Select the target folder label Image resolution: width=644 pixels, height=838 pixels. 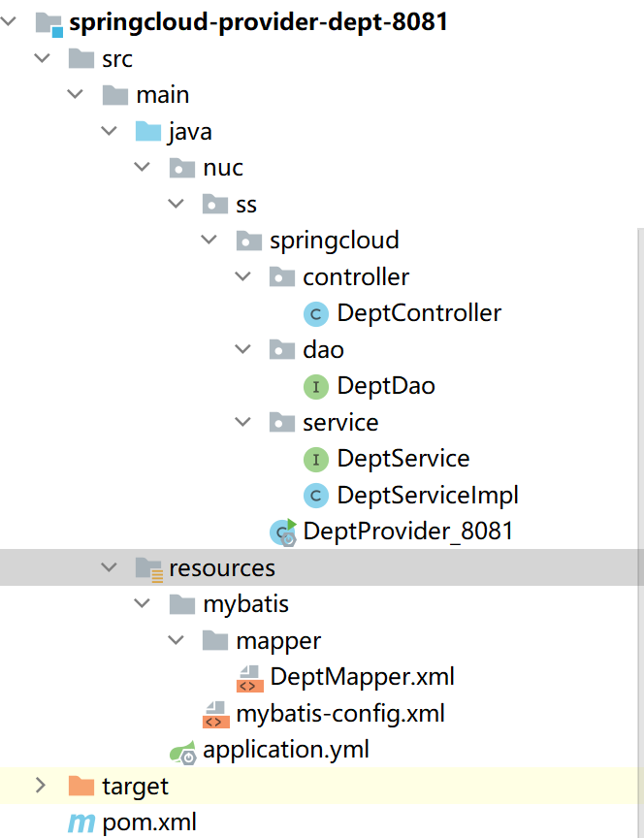click(x=135, y=788)
